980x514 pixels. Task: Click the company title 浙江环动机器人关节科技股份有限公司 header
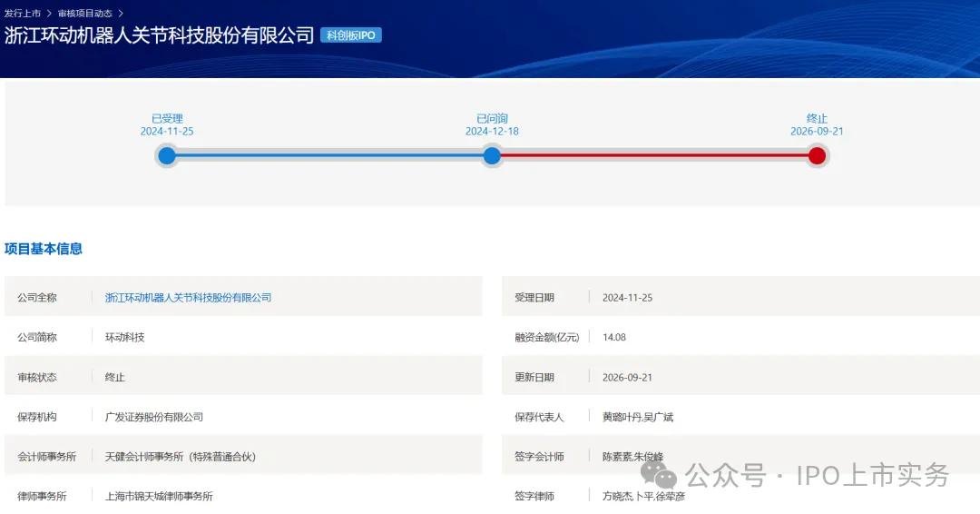pyautogui.click(x=160, y=35)
